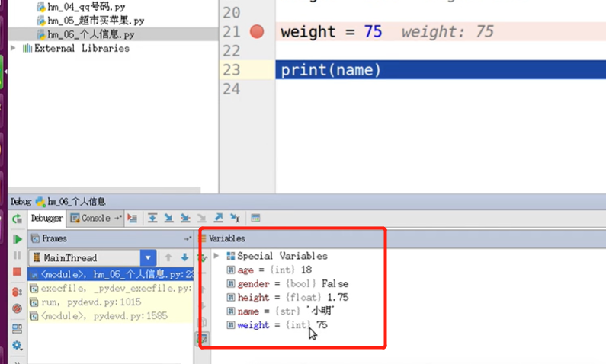Hide the Frames pane with its arrow

pos(188,239)
